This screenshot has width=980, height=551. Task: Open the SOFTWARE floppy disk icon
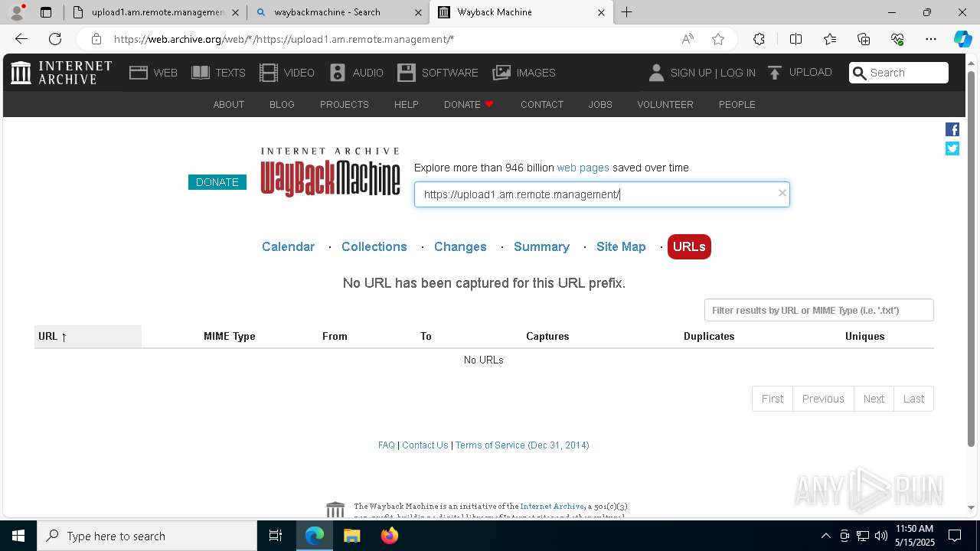point(407,73)
